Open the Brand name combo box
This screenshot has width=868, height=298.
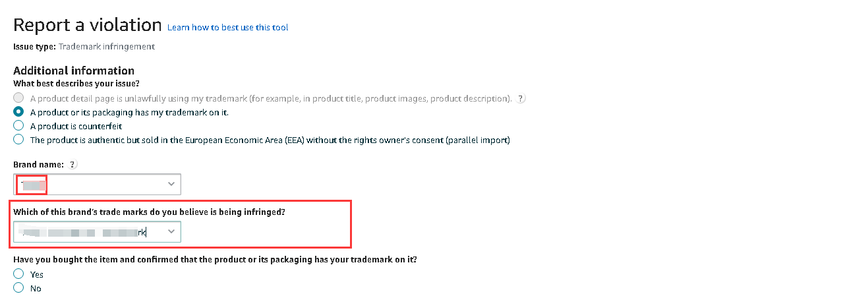point(97,184)
